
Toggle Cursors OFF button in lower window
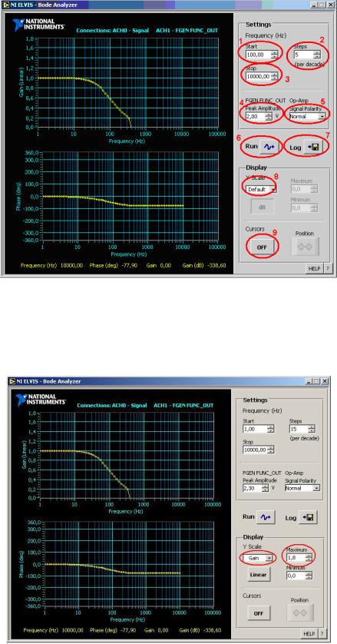click(259, 613)
